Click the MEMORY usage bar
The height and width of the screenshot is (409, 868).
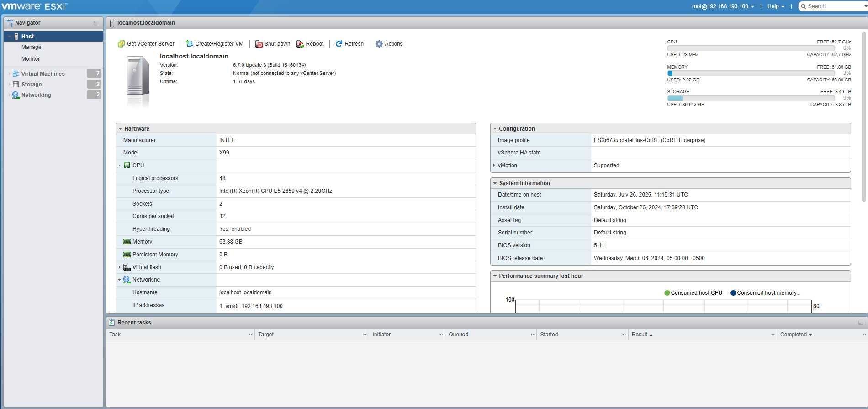coord(751,73)
